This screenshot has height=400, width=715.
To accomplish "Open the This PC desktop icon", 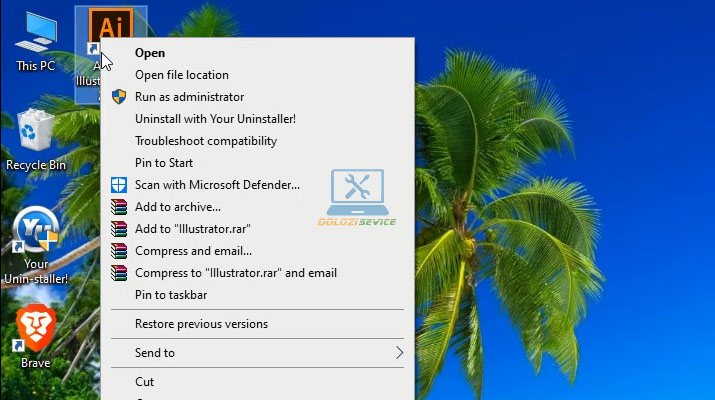I will [x=36, y=38].
